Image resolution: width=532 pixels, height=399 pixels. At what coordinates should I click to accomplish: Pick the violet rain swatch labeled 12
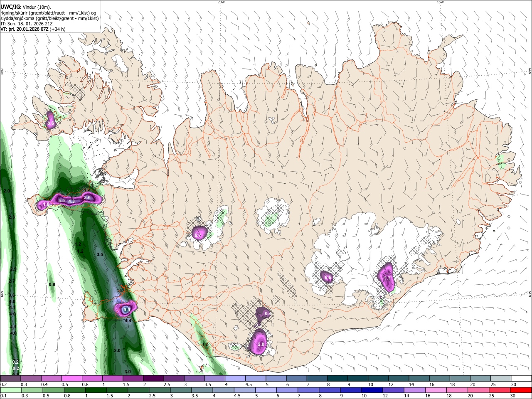pyautogui.click(x=393, y=390)
